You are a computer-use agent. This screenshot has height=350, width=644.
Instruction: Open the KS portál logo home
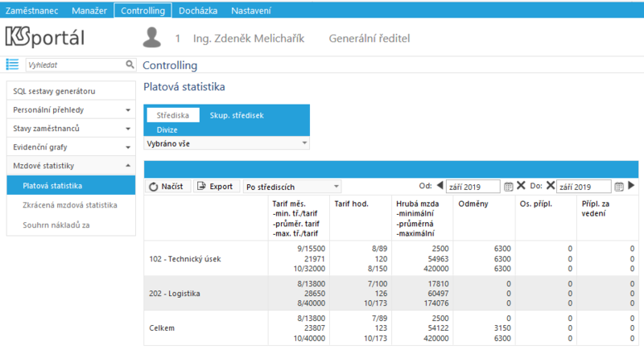[45, 37]
